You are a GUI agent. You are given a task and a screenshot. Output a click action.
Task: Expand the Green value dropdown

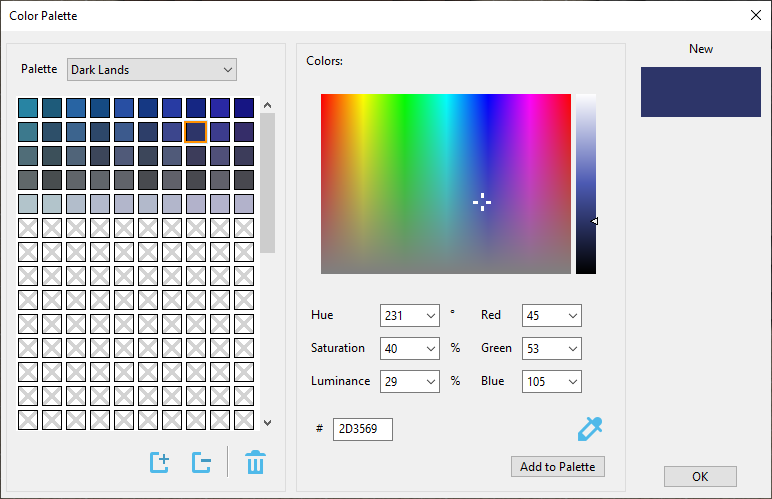pyautogui.click(x=573, y=349)
